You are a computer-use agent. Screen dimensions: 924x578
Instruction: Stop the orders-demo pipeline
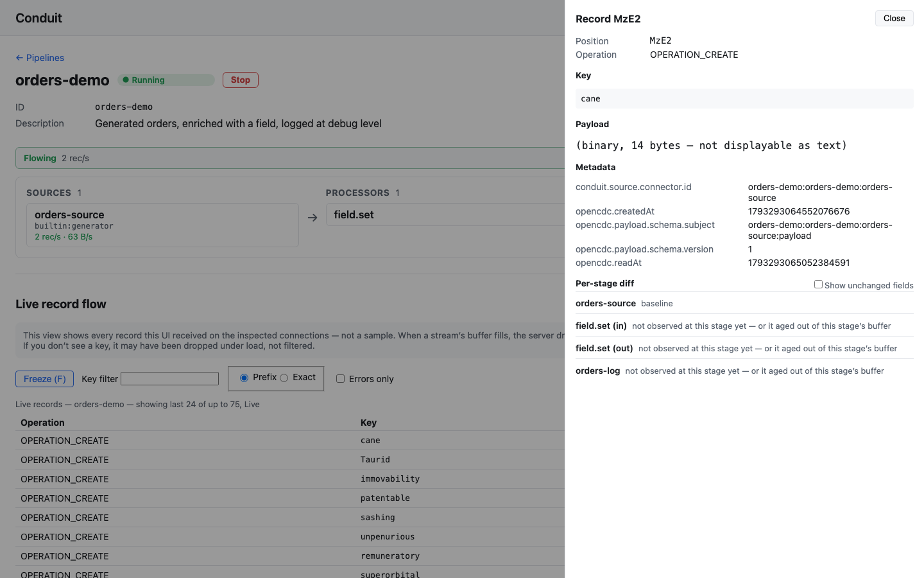(x=241, y=80)
